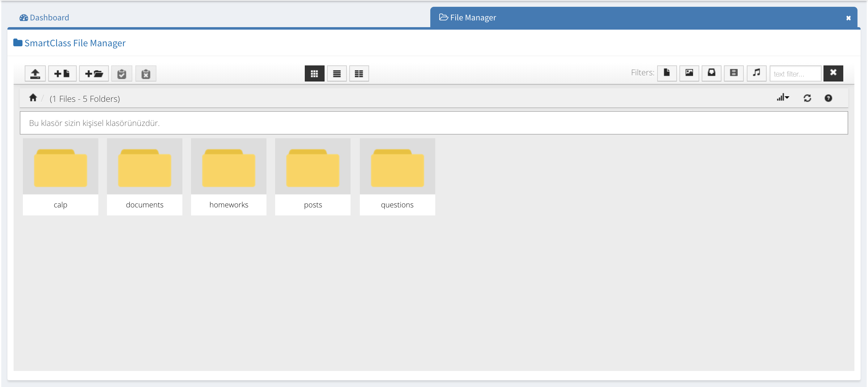Clear the text filter with X button

833,73
